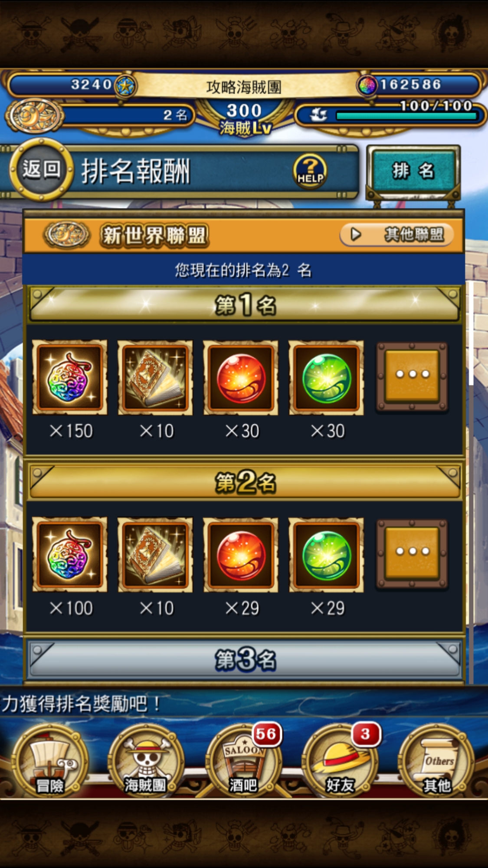Open the 其他聯盟 other leagues selector
The height and width of the screenshot is (868, 488).
click(x=396, y=235)
